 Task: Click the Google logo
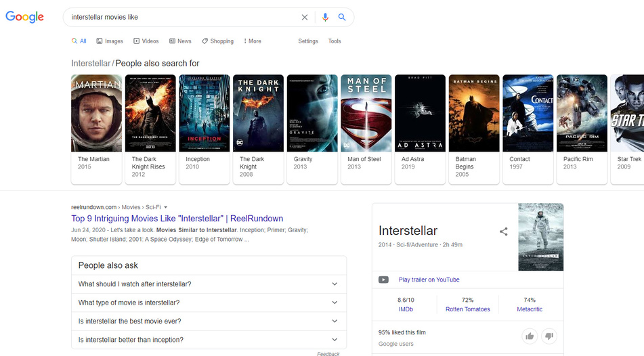[24, 17]
